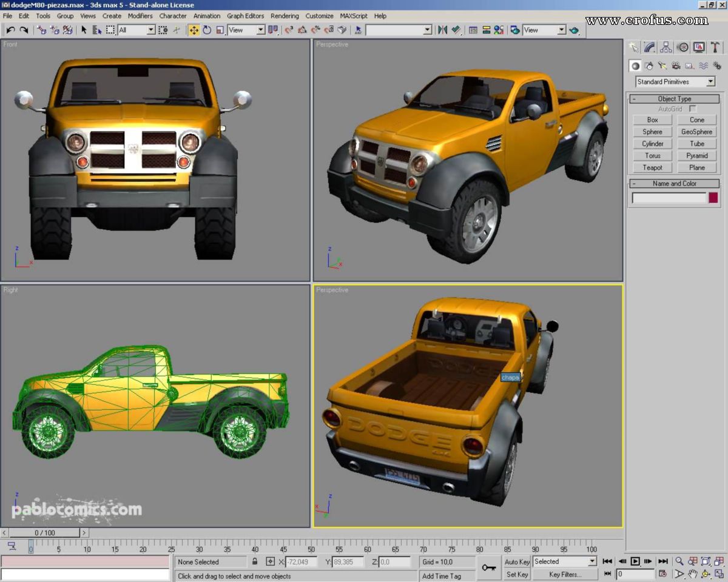Open the Modifiers menu

click(x=140, y=16)
